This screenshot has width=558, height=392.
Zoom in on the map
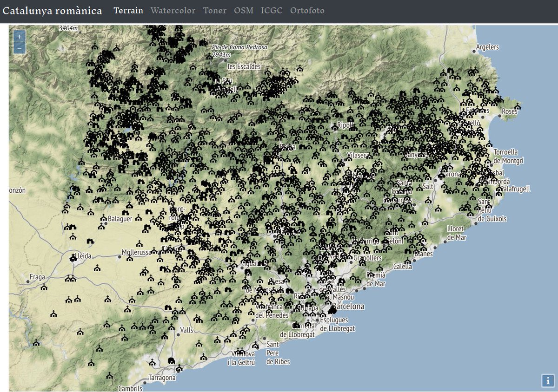tap(19, 37)
